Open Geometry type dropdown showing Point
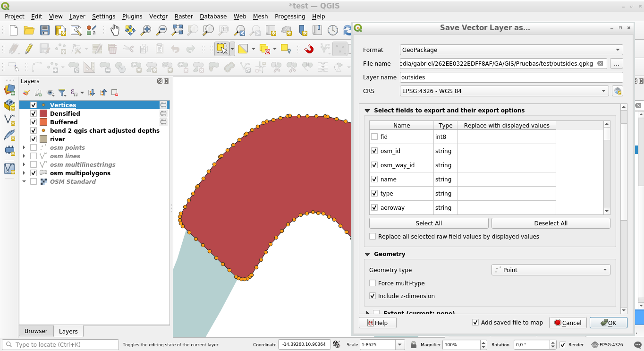This screenshot has height=351, width=644. coord(551,270)
